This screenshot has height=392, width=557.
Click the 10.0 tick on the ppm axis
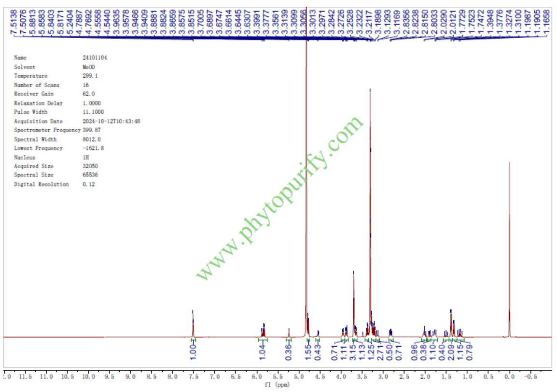[x=88, y=376]
